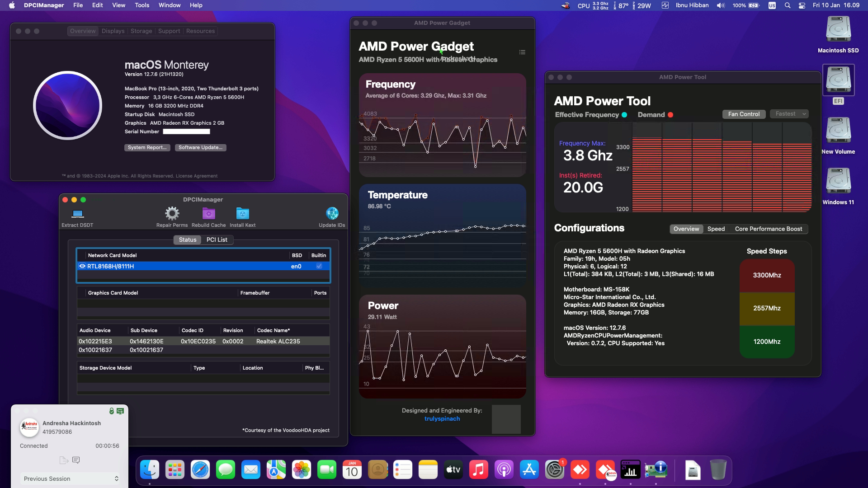This screenshot has height=488, width=868.
Task: Open the Fastest speed dropdown in AMD Power Tool
Action: click(789, 114)
